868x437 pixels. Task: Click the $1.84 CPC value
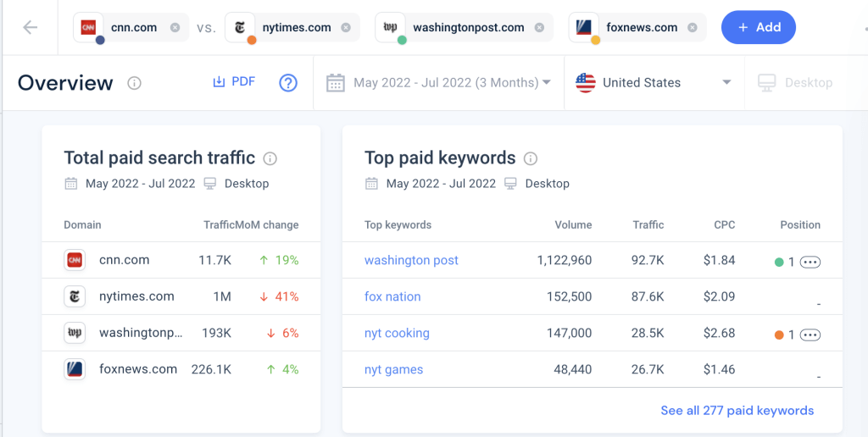coord(719,260)
